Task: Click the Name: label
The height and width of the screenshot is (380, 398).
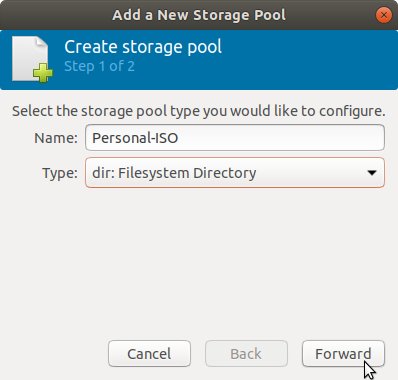Action: (x=56, y=138)
